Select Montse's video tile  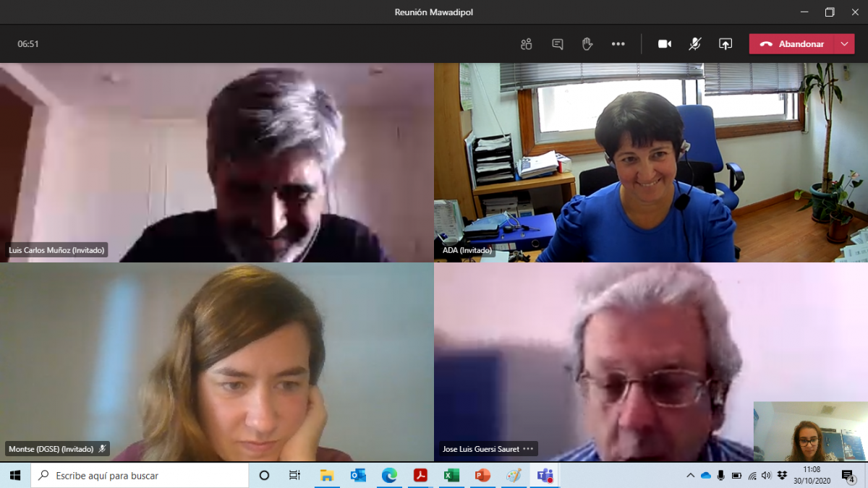pyautogui.click(x=216, y=362)
